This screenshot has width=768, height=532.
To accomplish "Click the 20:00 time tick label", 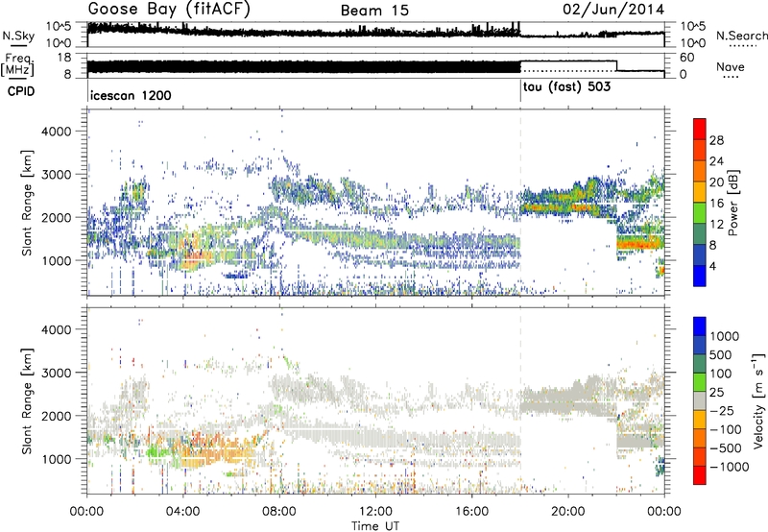I will (x=568, y=512).
